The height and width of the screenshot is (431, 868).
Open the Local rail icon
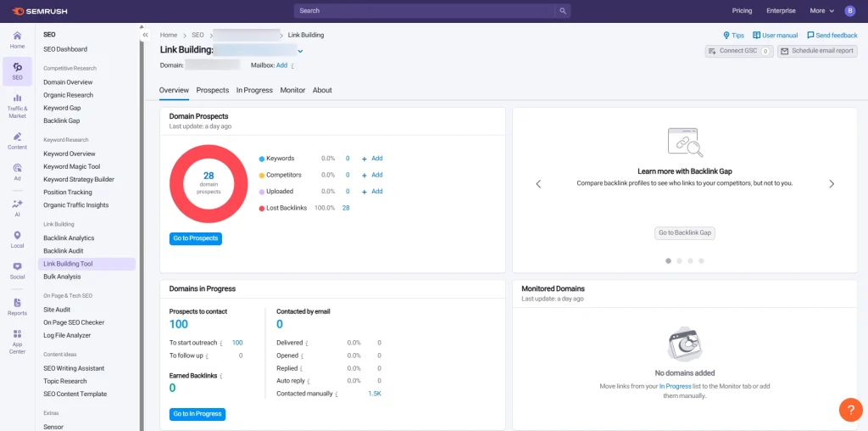coord(17,239)
